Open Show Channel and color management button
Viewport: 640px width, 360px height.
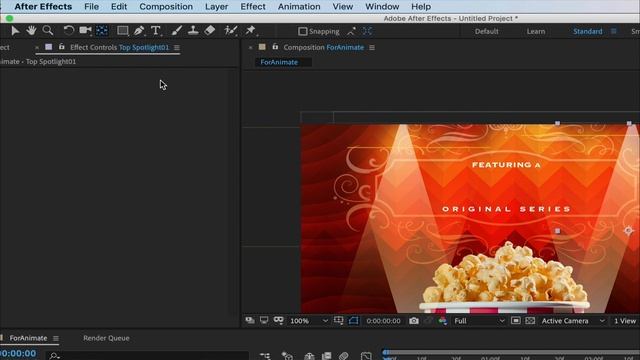442,321
